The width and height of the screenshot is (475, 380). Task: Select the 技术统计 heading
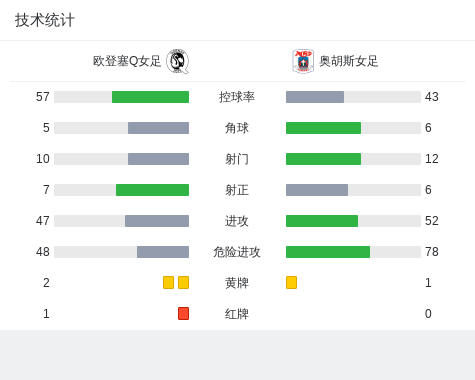pyautogui.click(x=45, y=20)
